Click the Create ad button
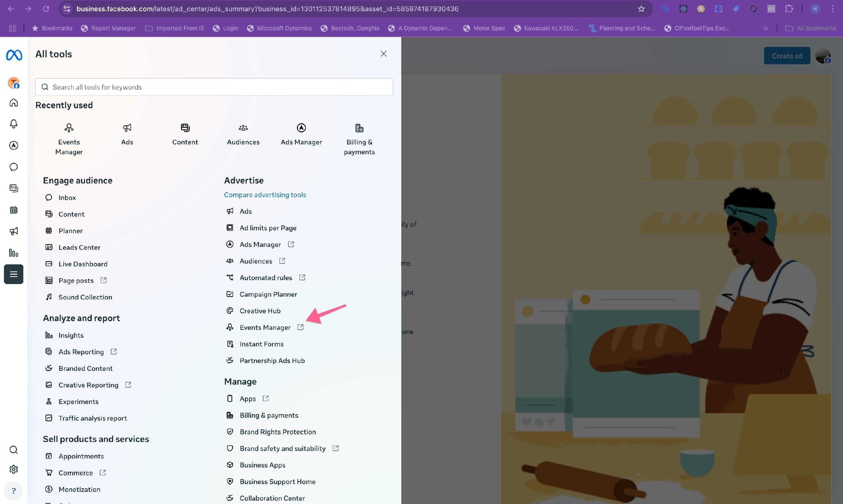 coord(787,56)
